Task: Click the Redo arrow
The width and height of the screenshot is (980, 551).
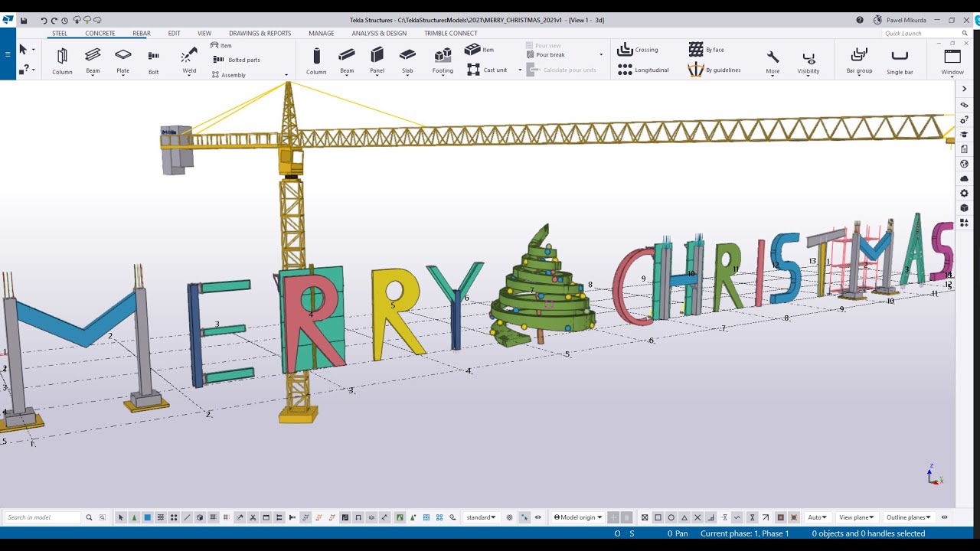Action: click(x=54, y=21)
